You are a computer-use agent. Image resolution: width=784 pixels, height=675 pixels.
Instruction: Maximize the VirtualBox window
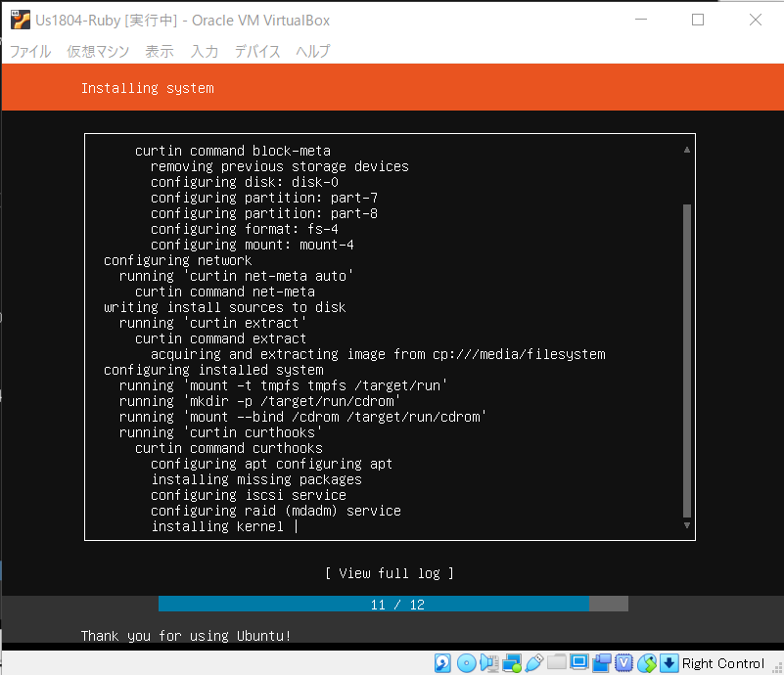pyautogui.click(x=698, y=20)
